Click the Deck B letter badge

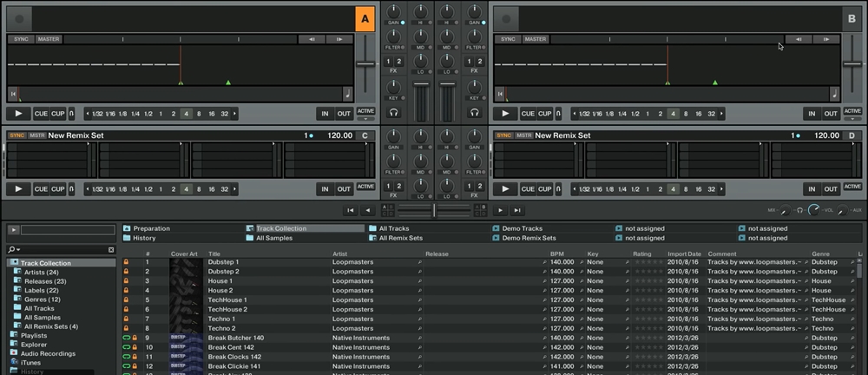(852, 19)
